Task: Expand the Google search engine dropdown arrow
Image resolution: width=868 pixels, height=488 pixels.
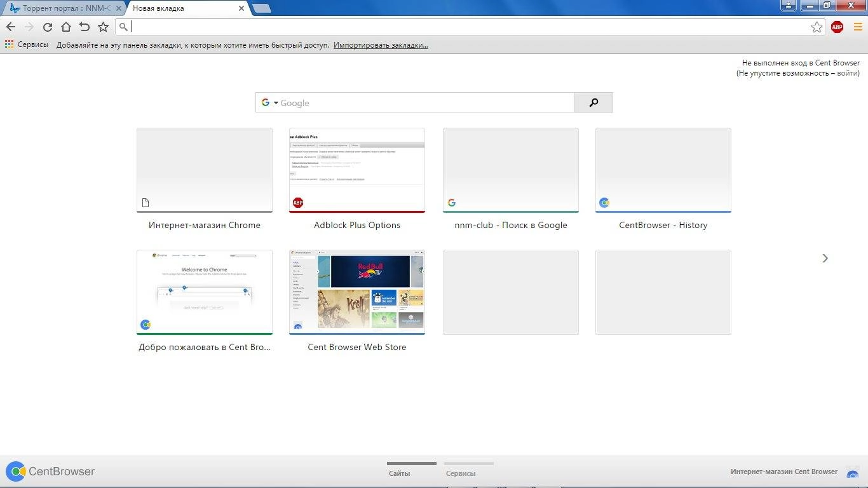Action: tap(276, 103)
